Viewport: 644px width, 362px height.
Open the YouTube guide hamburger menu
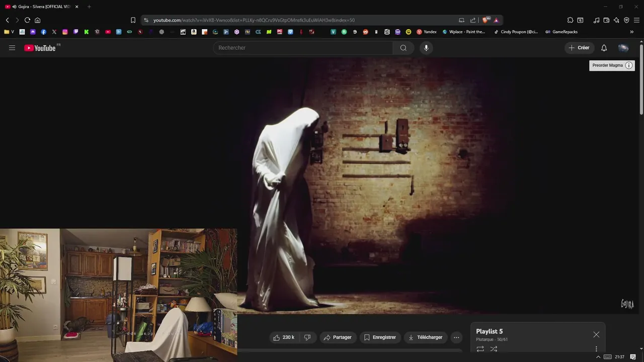click(x=12, y=48)
